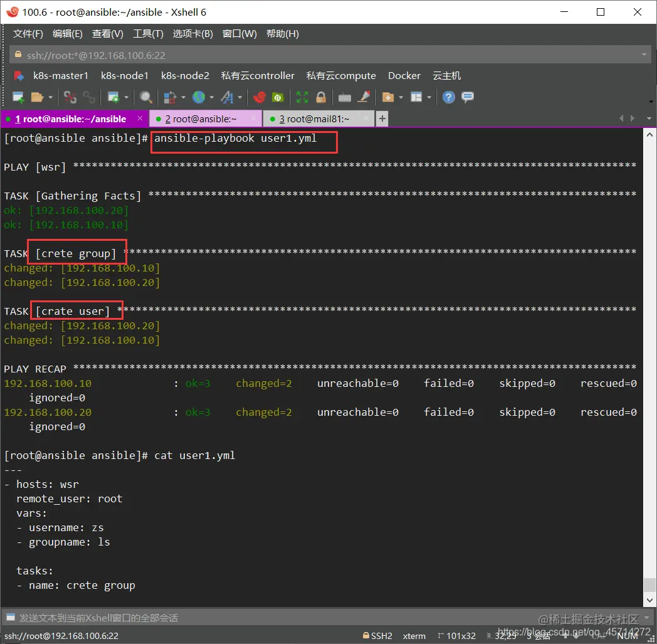Click the file transfer toolbar icon
The image size is (657, 644).
[170, 97]
